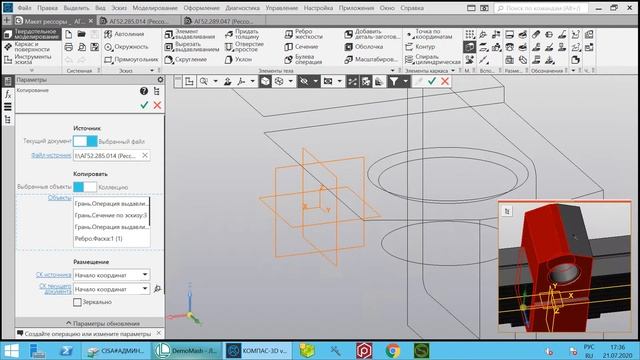Clear the source file path field
The width and height of the screenshot is (640, 360).
pyautogui.click(x=144, y=156)
